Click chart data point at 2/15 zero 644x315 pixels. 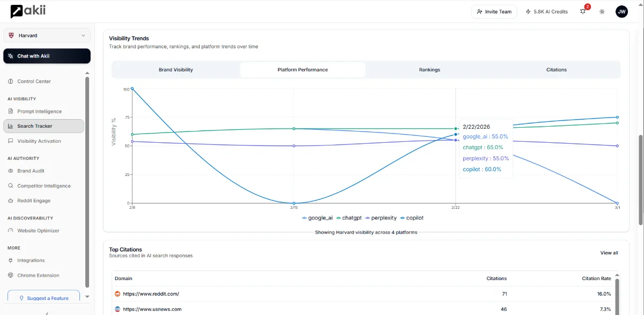[x=294, y=203]
